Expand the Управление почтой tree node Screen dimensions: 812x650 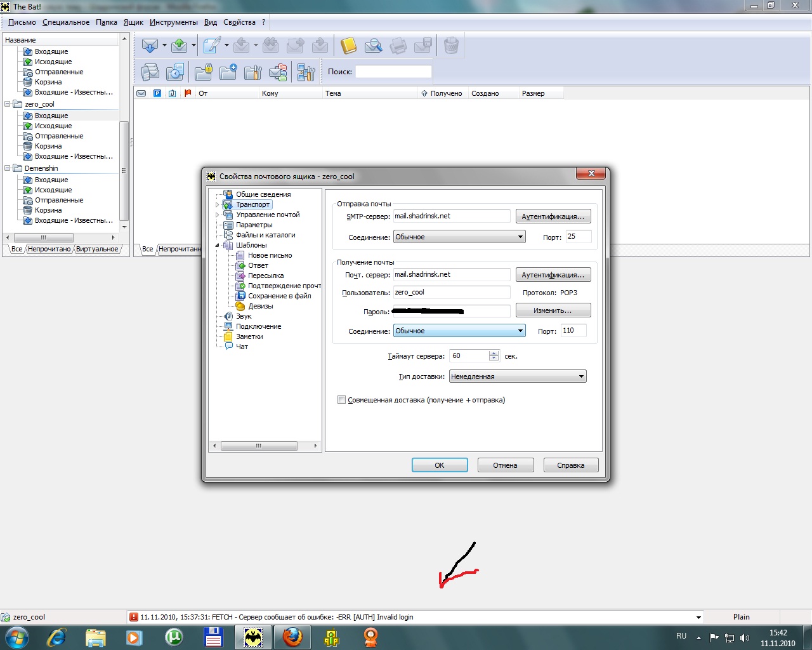tap(217, 215)
